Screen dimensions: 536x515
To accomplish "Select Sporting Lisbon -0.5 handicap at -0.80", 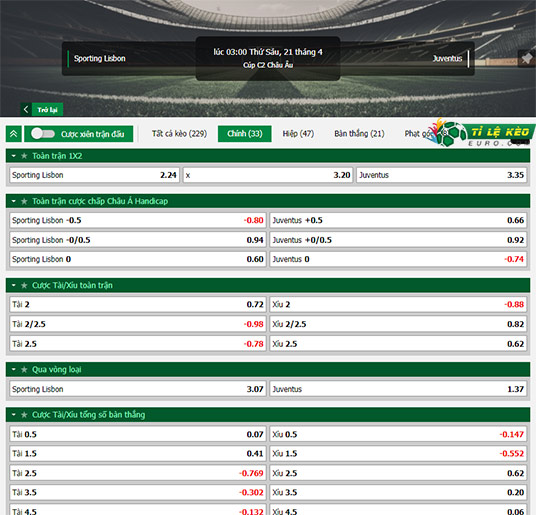I will (x=138, y=220).
